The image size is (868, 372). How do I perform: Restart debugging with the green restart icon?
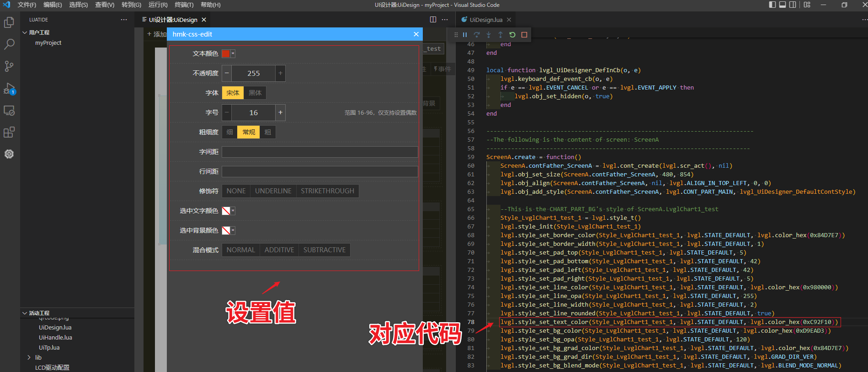[x=512, y=35]
